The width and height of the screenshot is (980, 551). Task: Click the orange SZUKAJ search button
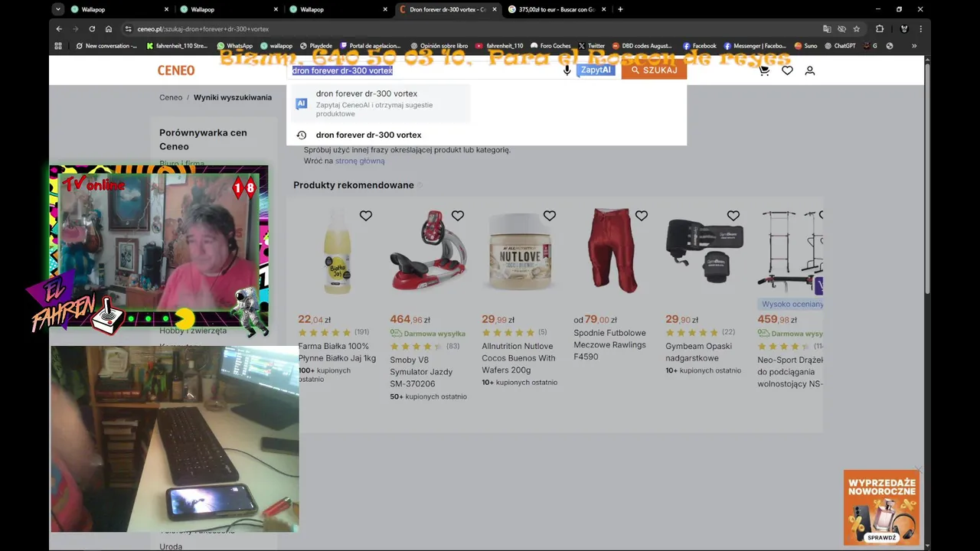(654, 70)
